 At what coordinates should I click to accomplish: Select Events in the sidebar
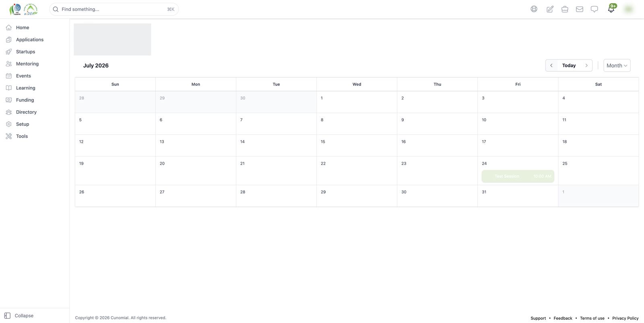[x=23, y=76]
